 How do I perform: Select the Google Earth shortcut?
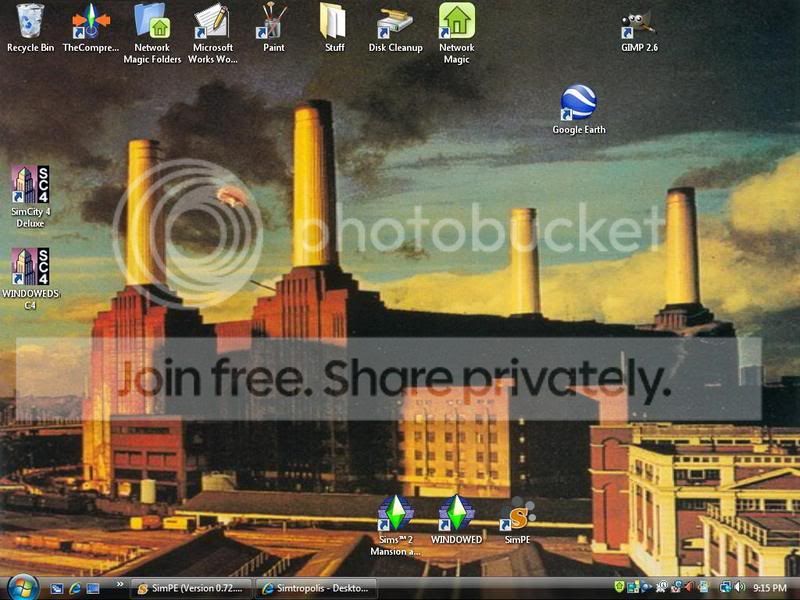coord(579,110)
